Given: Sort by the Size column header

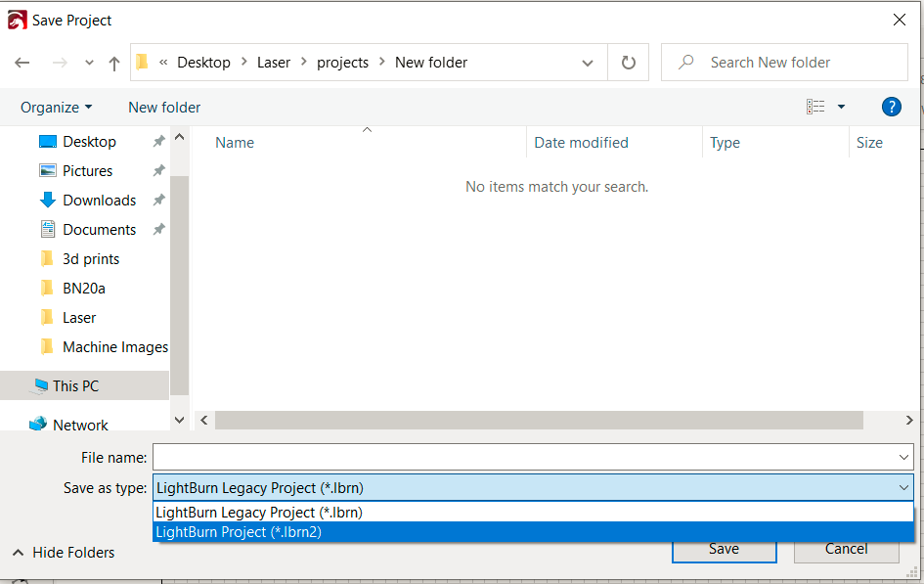Looking at the screenshot, I should [x=869, y=143].
